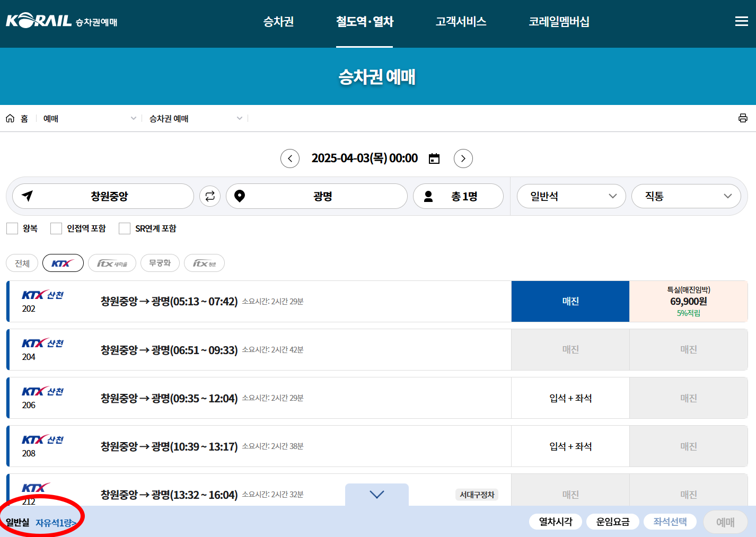Screen dimensions: 756x537
Task: Click the 총 1명 passenger count field
Action: tap(458, 196)
